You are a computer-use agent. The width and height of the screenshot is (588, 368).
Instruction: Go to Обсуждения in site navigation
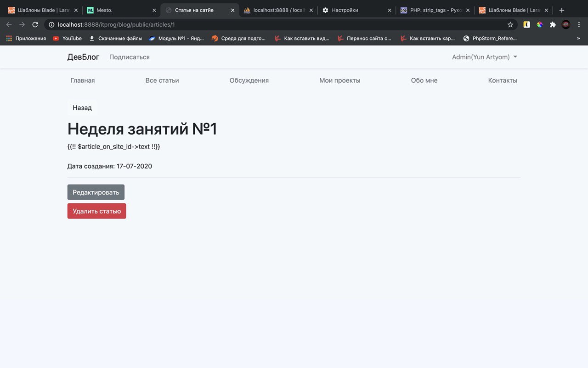pyautogui.click(x=249, y=80)
